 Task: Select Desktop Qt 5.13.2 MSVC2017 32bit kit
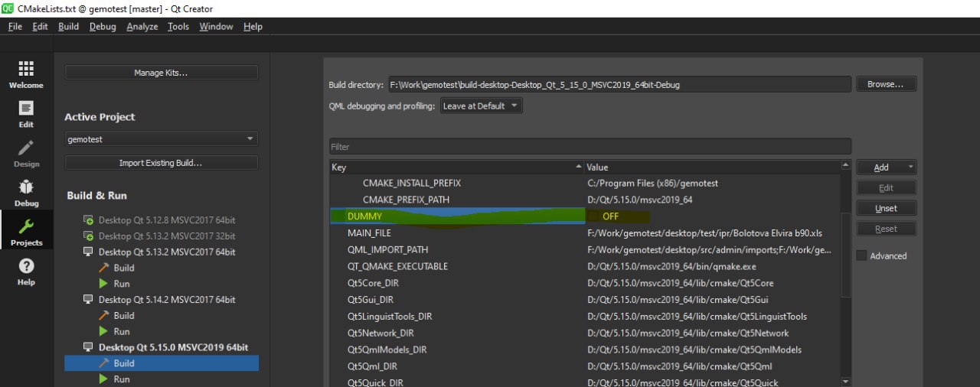point(167,236)
